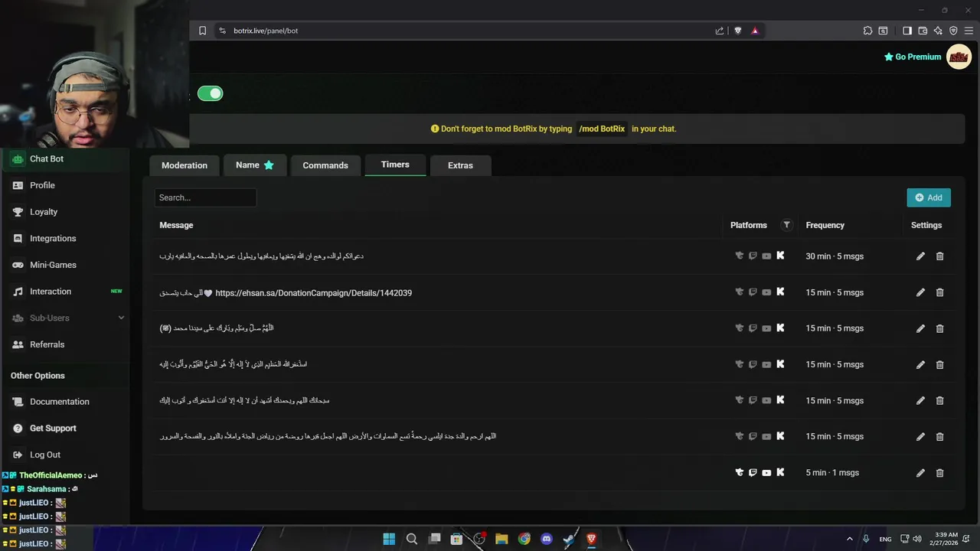Open Windows Start menu

[389, 539]
